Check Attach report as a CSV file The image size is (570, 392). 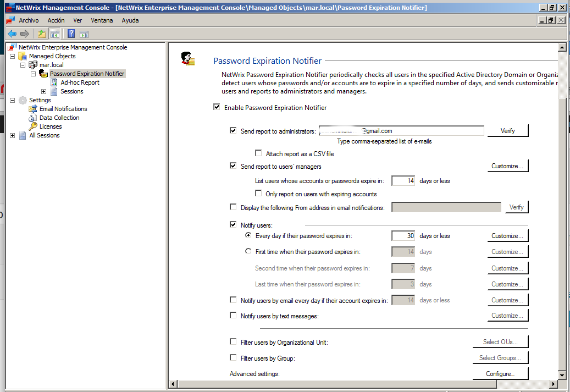[x=258, y=154]
